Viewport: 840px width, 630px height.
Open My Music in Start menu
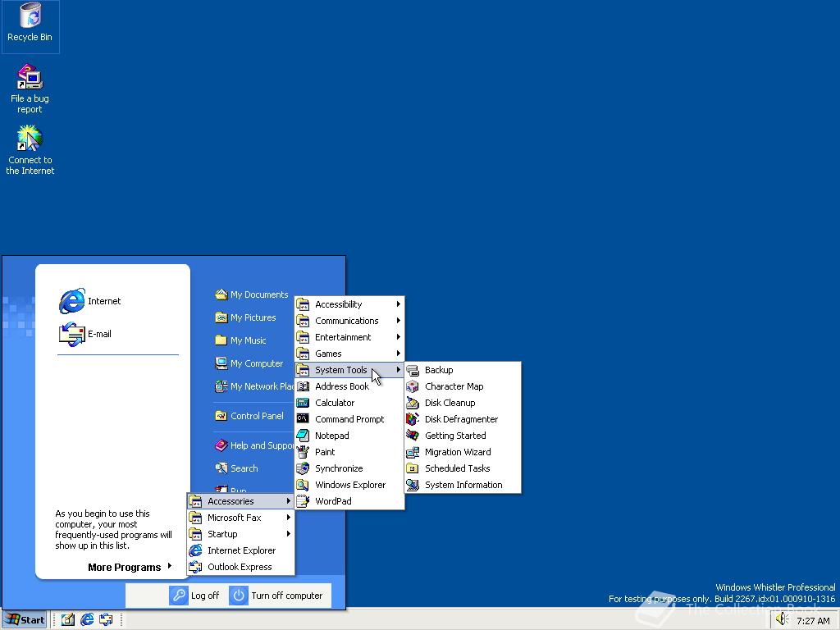tap(240, 340)
